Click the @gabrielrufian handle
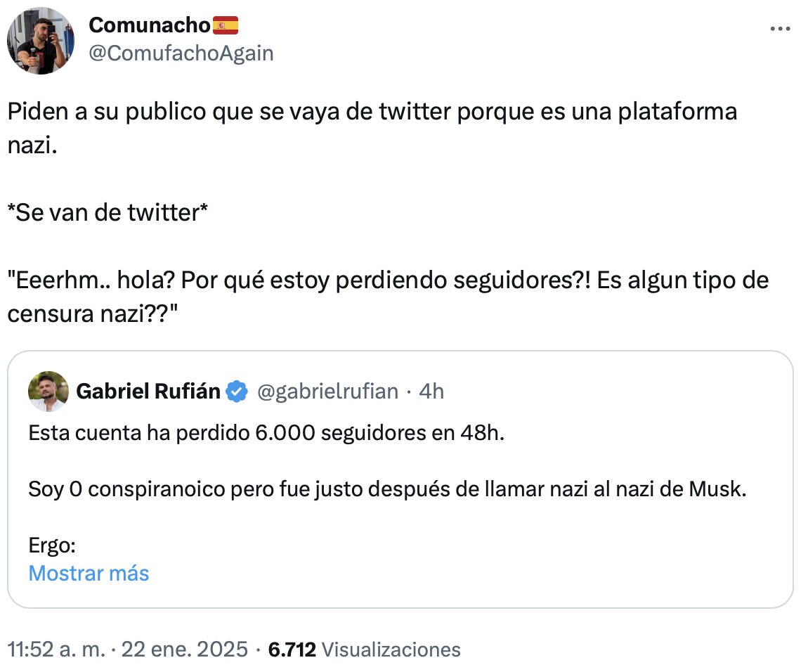Viewport: 808px width, 672px height. click(328, 392)
